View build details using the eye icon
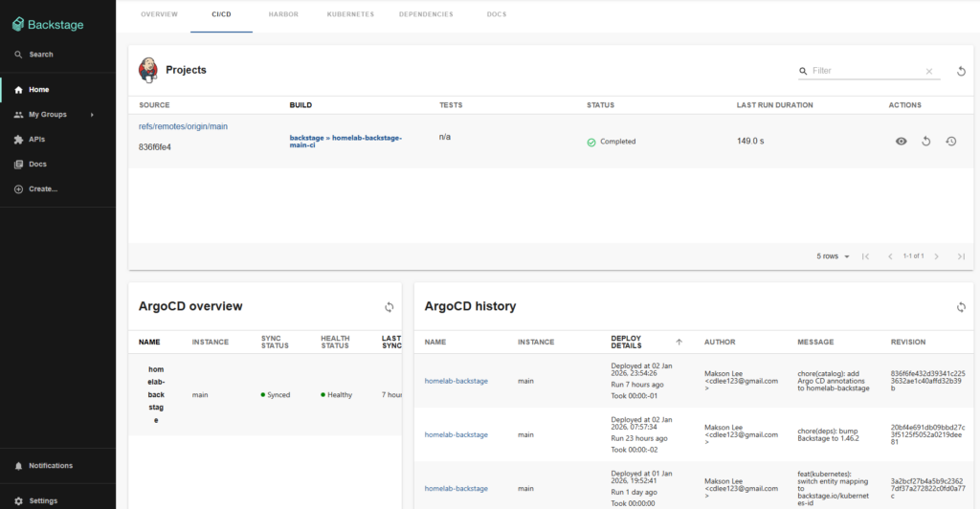980x509 pixels. click(x=901, y=142)
